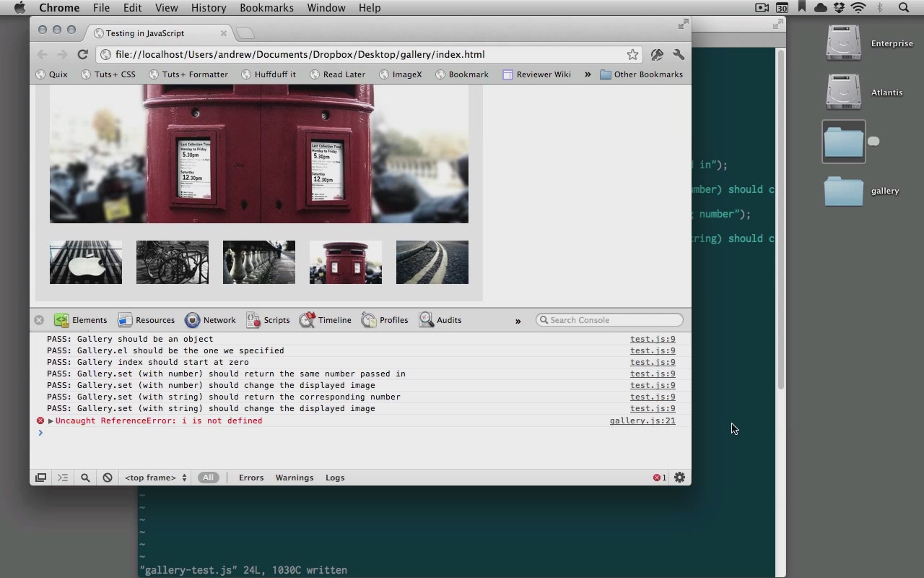Filter console to All messages
The height and width of the screenshot is (578, 924).
coord(208,478)
